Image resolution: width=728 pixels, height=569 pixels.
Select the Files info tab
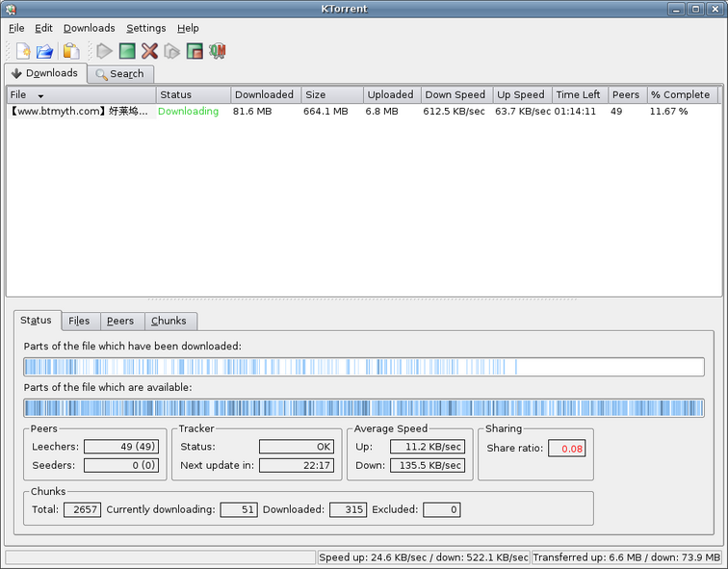(79, 322)
